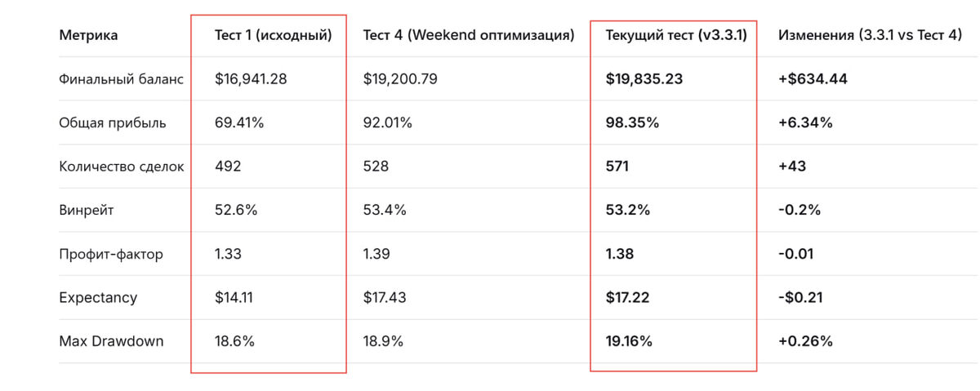The height and width of the screenshot is (391, 980).
Task: Select the Финальный баланс row label
Action: point(121,79)
